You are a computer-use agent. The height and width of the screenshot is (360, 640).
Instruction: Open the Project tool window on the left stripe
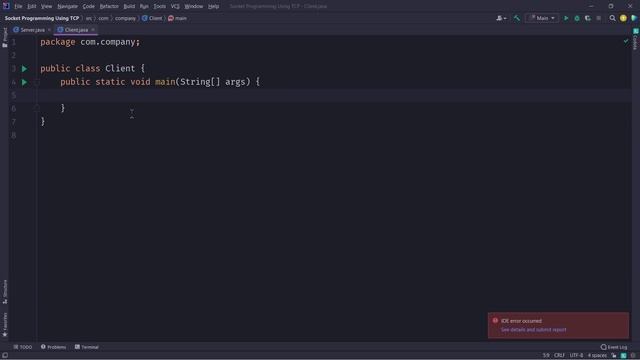(5, 38)
